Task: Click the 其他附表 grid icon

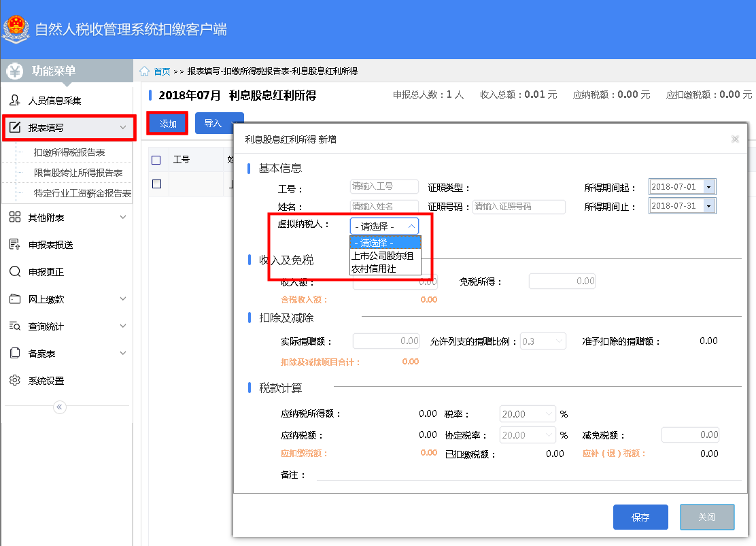Action: point(15,218)
